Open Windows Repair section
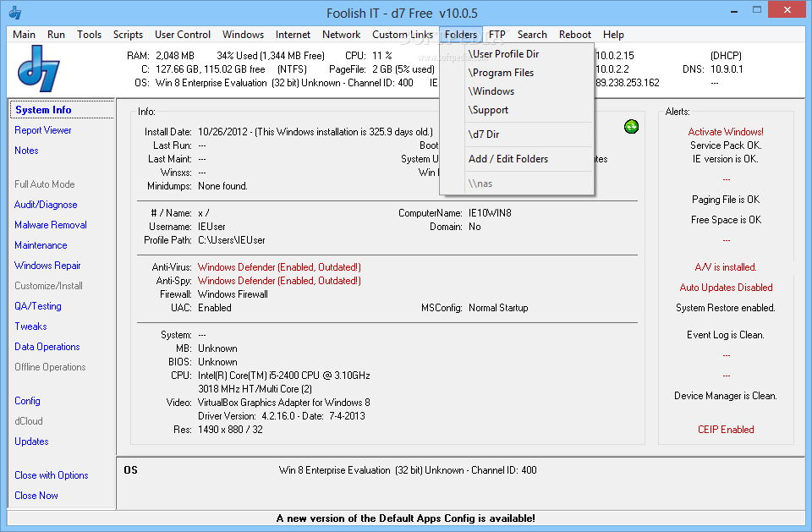The height and width of the screenshot is (532, 812). point(47,266)
